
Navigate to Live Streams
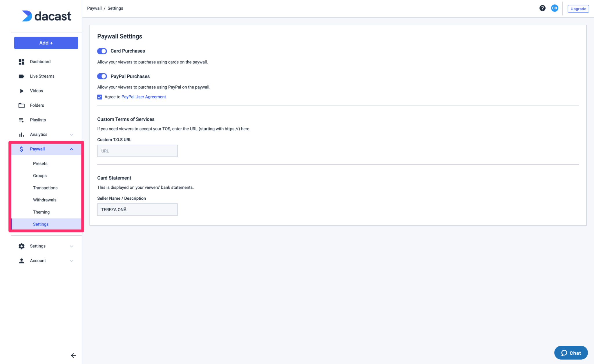click(x=42, y=76)
